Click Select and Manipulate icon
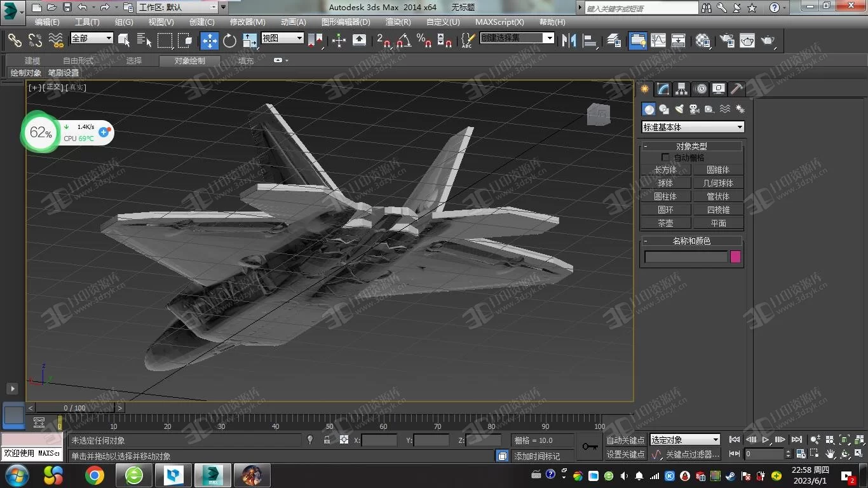Viewport: 868px width, 488px height. tap(339, 40)
